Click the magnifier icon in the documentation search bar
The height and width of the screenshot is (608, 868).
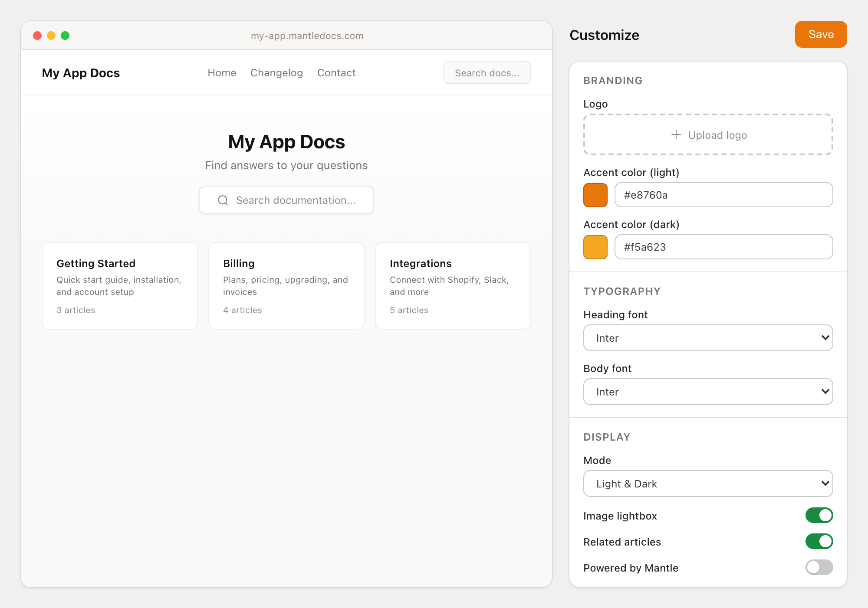coord(223,200)
